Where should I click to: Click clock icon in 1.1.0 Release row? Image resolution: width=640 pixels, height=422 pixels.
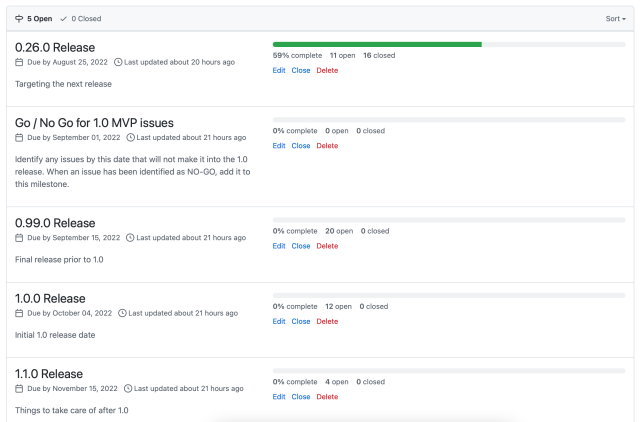(128, 389)
